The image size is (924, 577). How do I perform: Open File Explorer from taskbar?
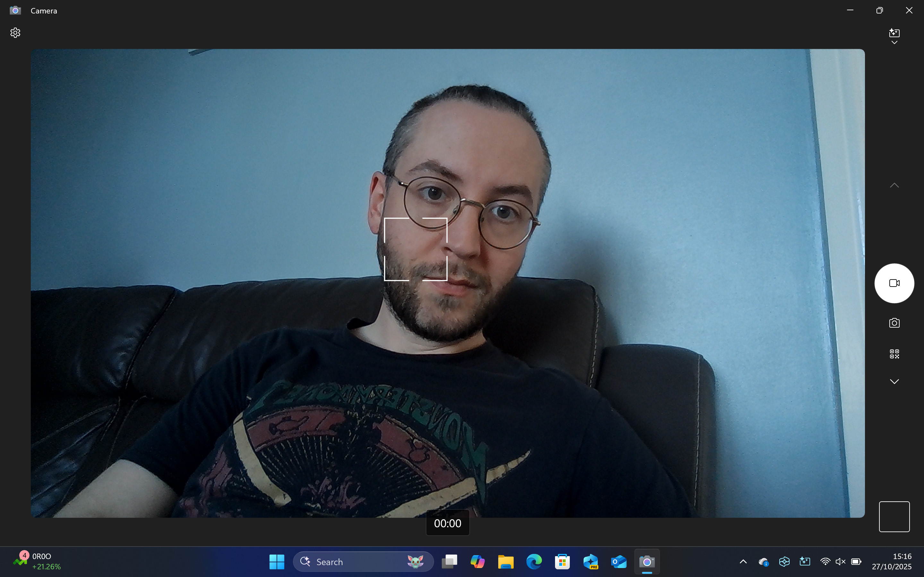[506, 562]
